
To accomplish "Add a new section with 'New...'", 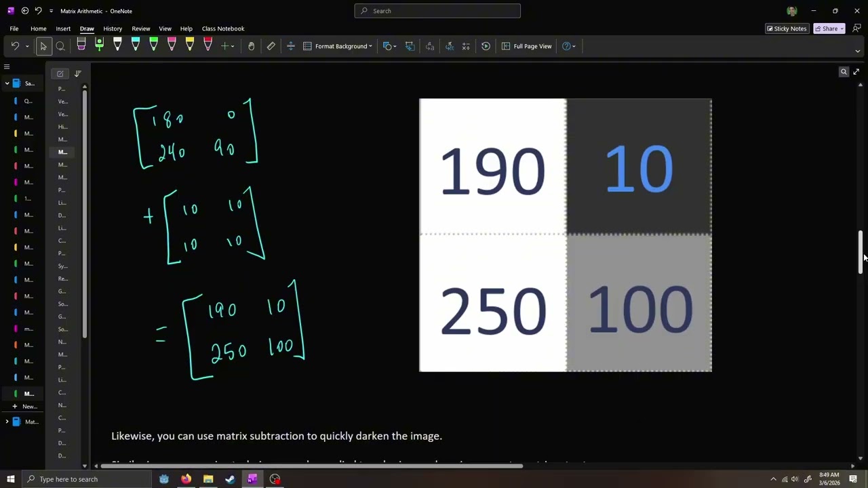I will [x=25, y=406].
